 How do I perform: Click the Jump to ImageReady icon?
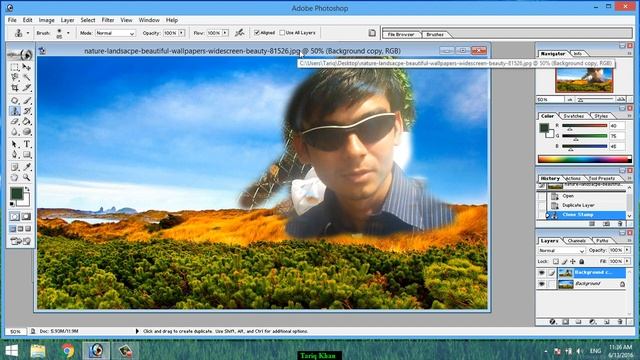coord(21,241)
